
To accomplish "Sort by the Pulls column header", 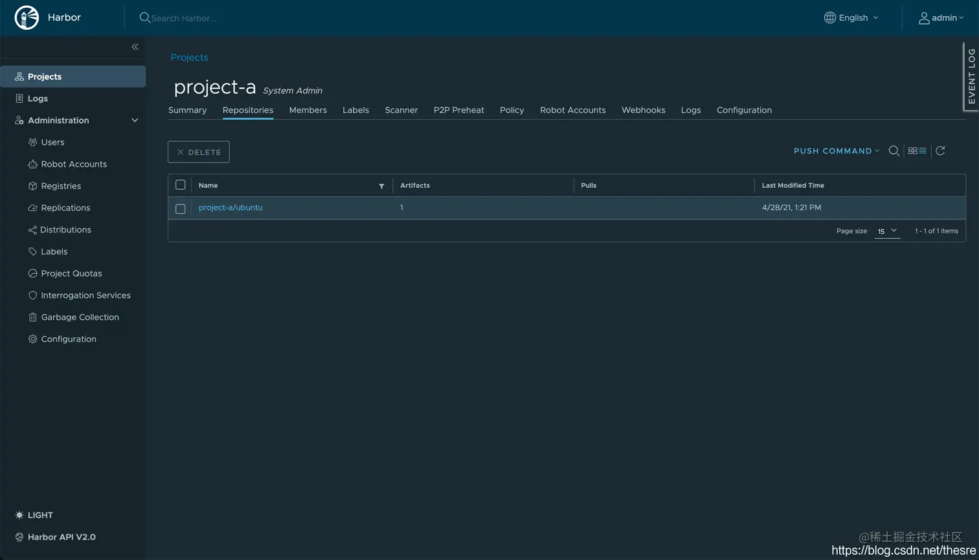I will [589, 185].
